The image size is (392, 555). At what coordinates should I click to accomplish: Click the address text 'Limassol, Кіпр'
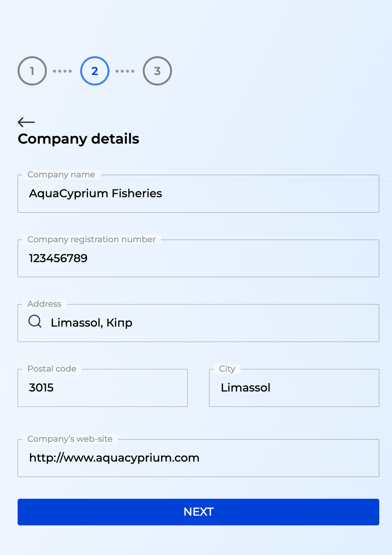pos(92,323)
